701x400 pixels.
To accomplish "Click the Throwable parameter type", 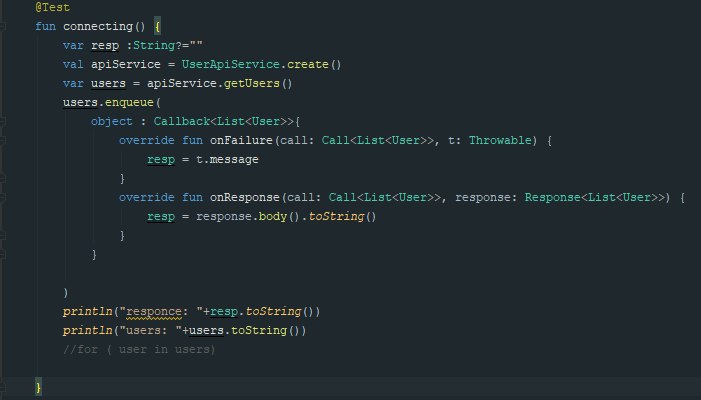I will coord(500,140).
